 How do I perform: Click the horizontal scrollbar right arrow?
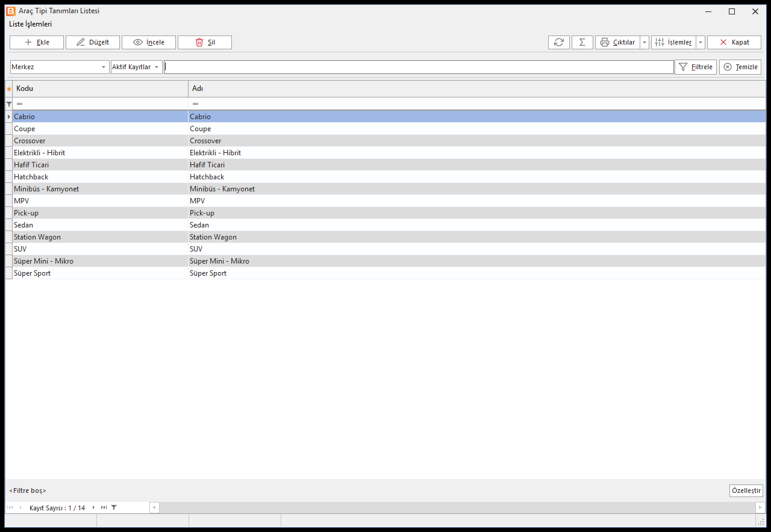point(760,508)
